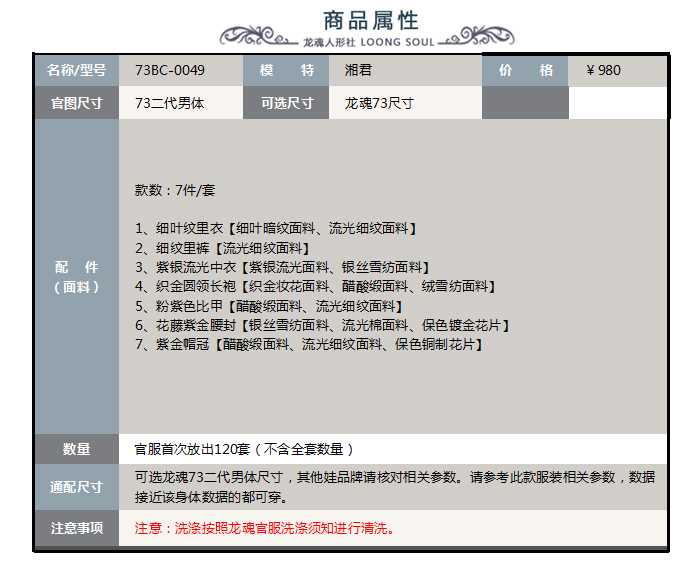700x568 pixels.
Task: Click the model name 湘君
Action: pyautogui.click(x=358, y=71)
